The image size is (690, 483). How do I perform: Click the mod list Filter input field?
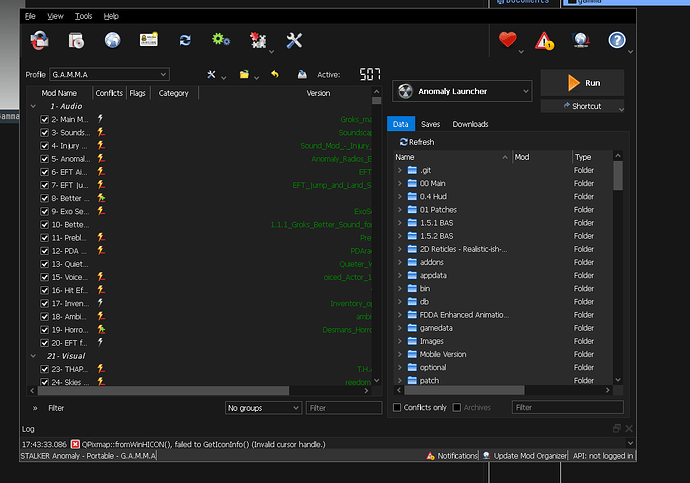pyautogui.click(x=344, y=408)
